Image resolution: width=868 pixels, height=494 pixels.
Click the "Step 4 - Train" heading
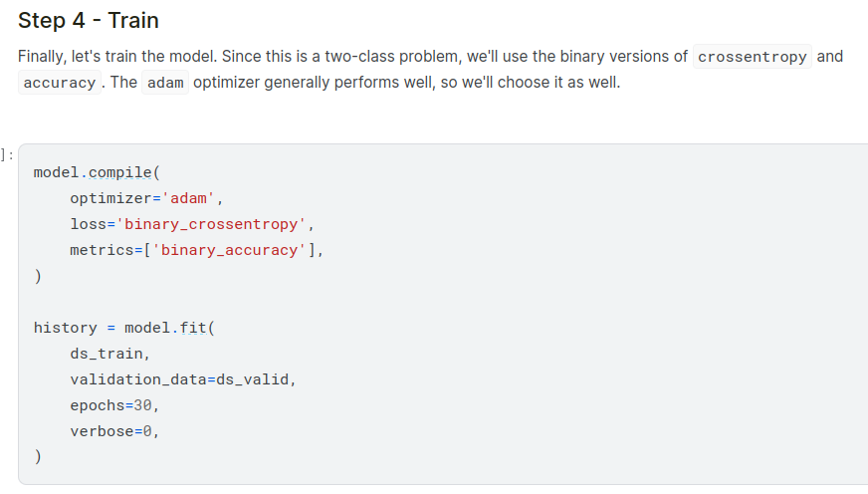point(89,21)
